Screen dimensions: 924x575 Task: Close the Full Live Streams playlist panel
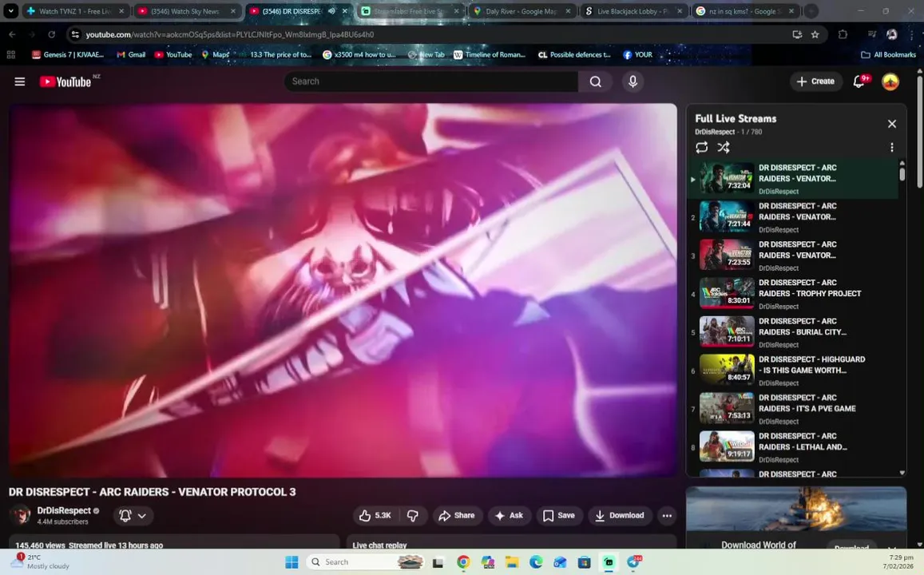point(891,124)
